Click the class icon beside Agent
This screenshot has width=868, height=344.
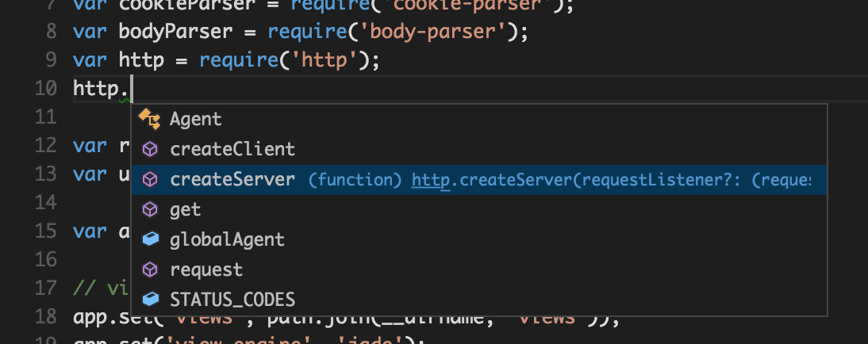[x=149, y=120]
